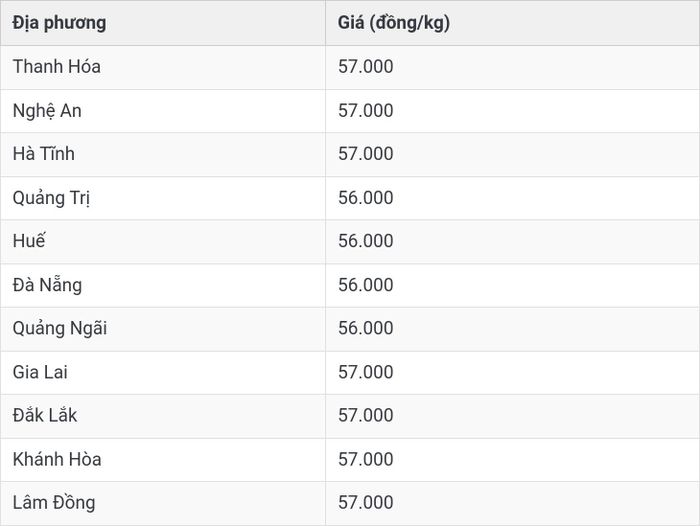Image resolution: width=700 pixels, height=526 pixels.
Task: Select the Quảng Trị cell
Action: [x=163, y=198]
